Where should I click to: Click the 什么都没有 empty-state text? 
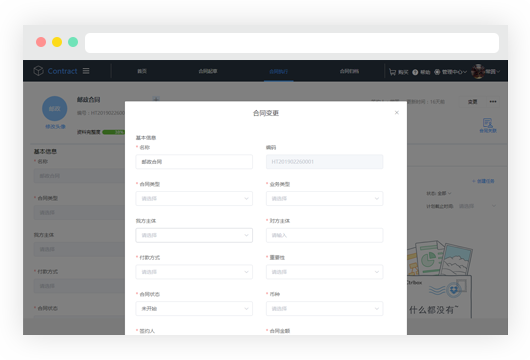pos(434,310)
